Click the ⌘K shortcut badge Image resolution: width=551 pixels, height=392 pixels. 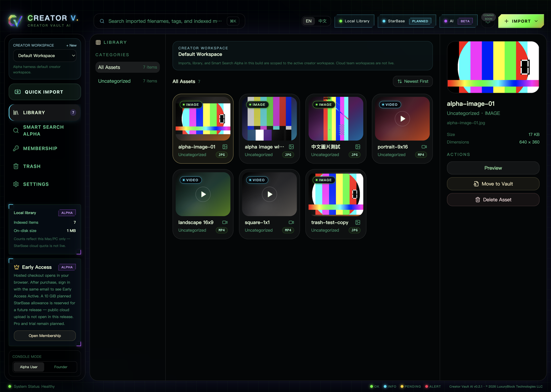(x=233, y=21)
